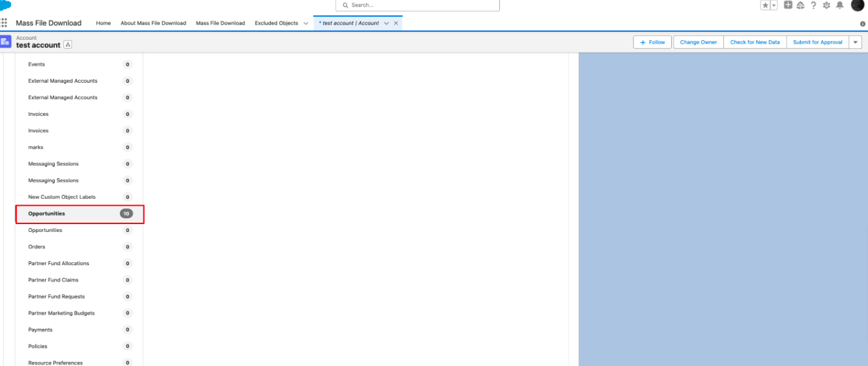Expand the test account tab chevron menu
The width and height of the screenshot is (868, 366).
(386, 23)
